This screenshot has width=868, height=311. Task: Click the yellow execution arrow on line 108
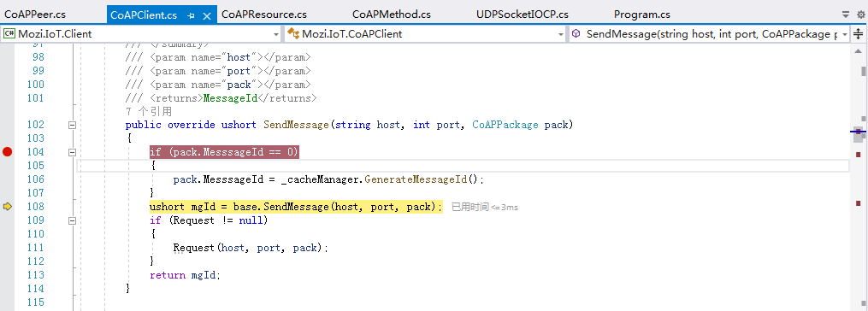pyautogui.click(x=7, y=207)
